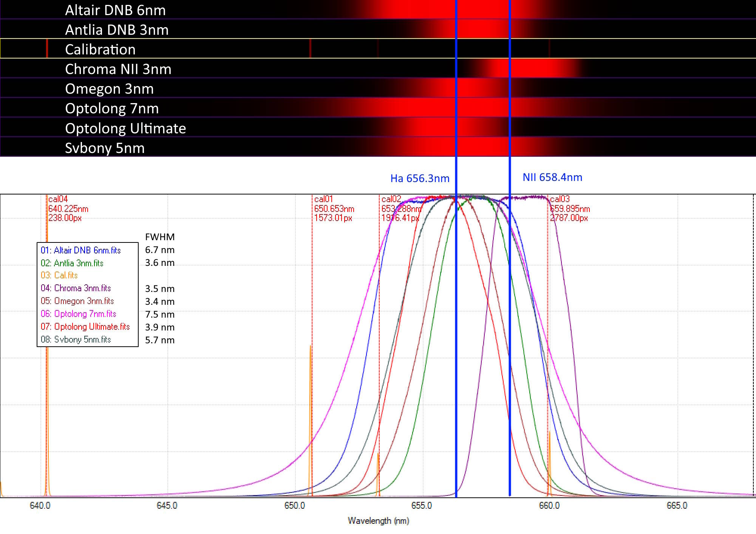Click legend entry 03: Cal.fits

tap(59, 275)
